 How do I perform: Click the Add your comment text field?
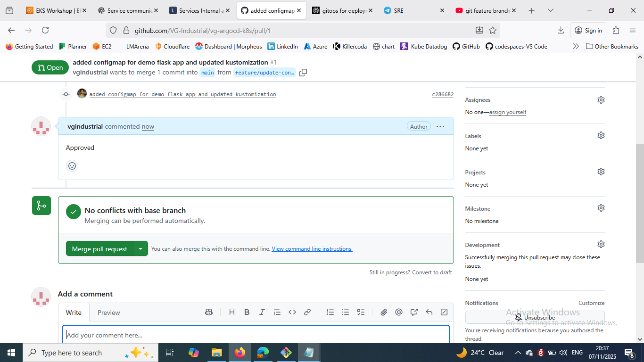point(256,335)
